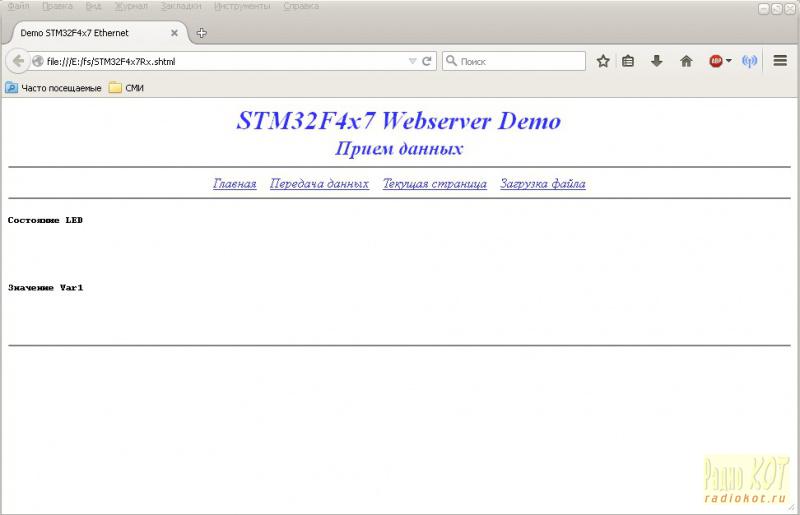This screenshot has height=515, width=800.
Task: Select the Demo STM32F4x7 Ethernet tab
Action: coord(90,33)
